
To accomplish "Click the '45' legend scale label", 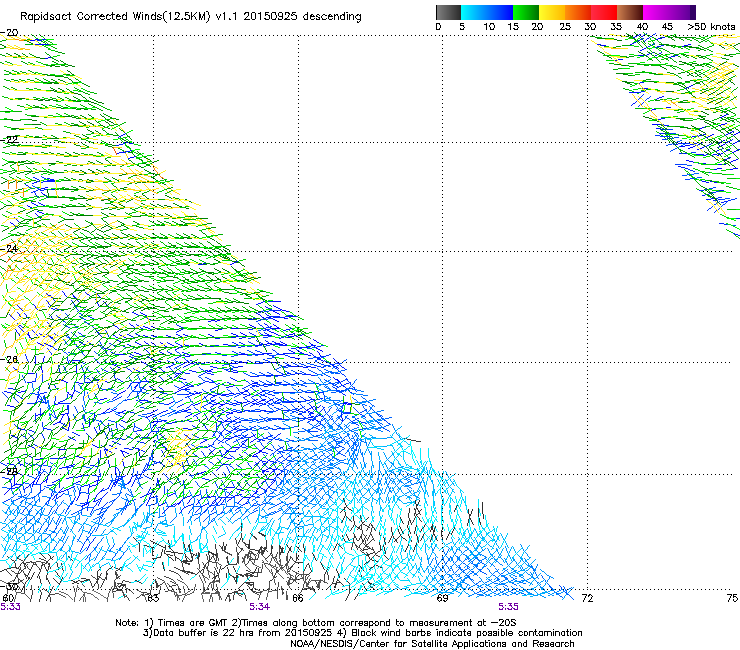I will (667, 27).
